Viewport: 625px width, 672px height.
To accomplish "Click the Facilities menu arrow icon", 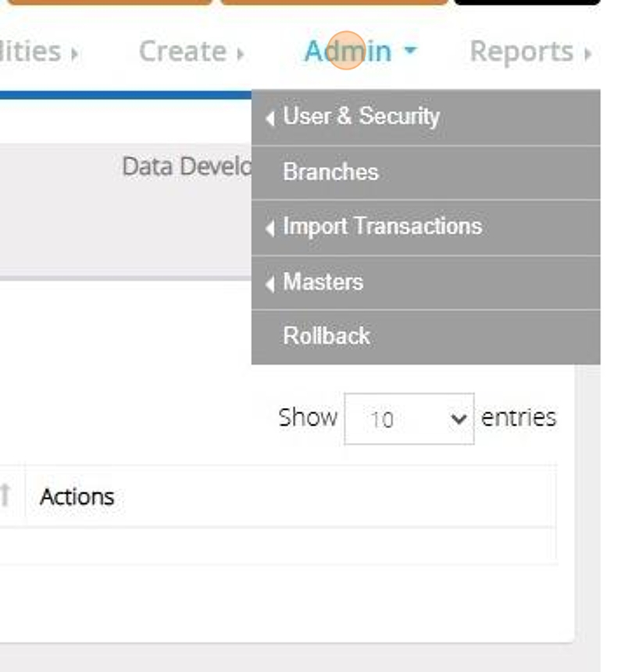I will 74,54.
